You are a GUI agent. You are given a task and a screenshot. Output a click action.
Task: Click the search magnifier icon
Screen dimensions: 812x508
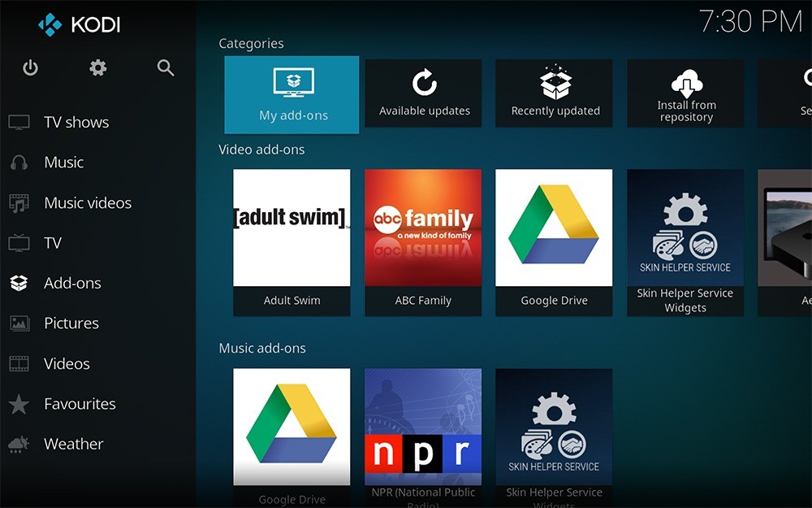(x=165, y=68)
